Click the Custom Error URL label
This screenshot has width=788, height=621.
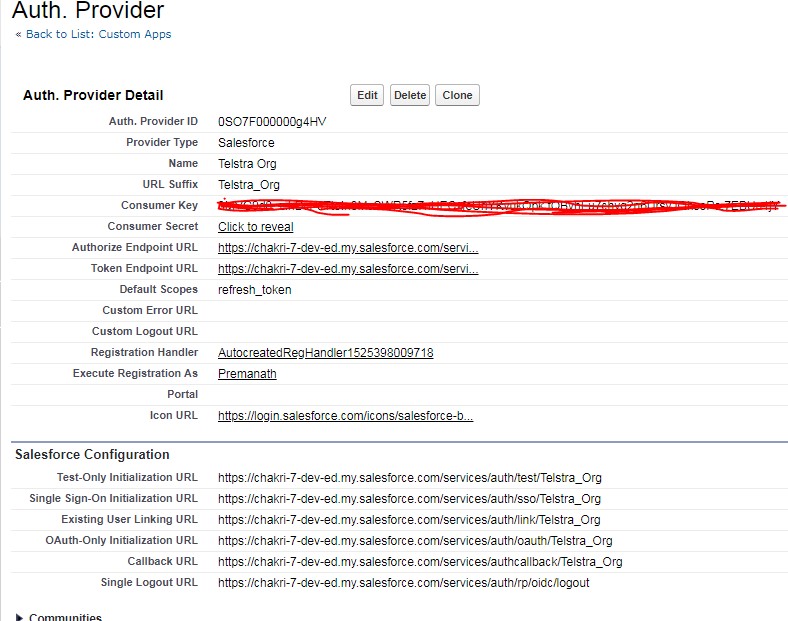point(150,310)
